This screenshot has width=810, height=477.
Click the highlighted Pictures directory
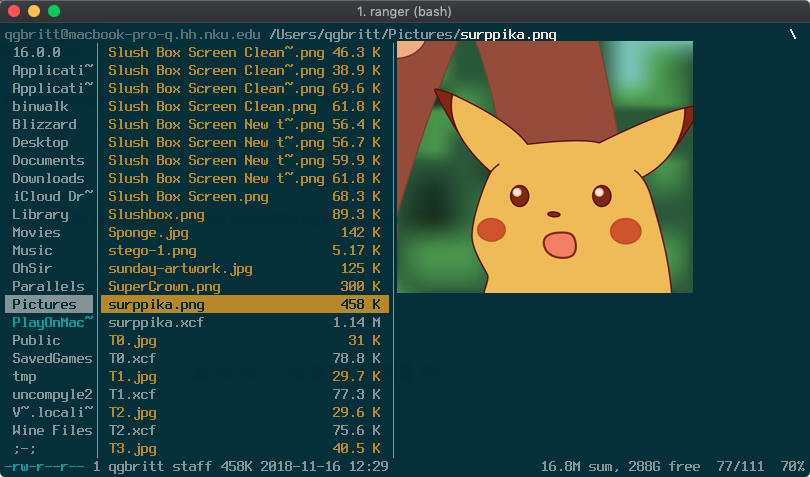[49, 304]
